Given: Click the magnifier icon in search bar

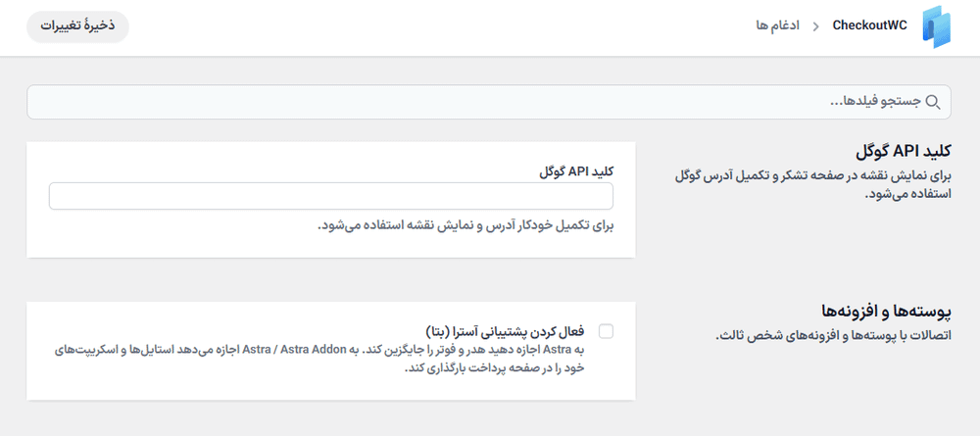Looking at the screenshot, I should [933, 103].
